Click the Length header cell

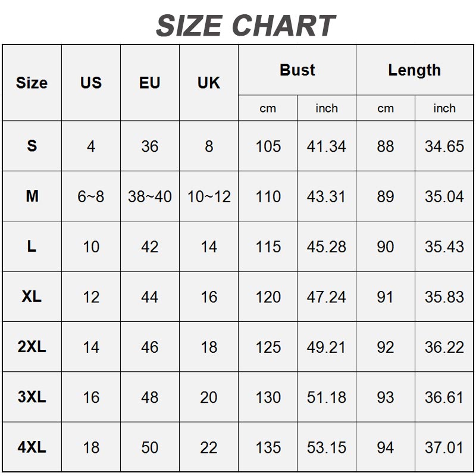(x=414, y=70)
